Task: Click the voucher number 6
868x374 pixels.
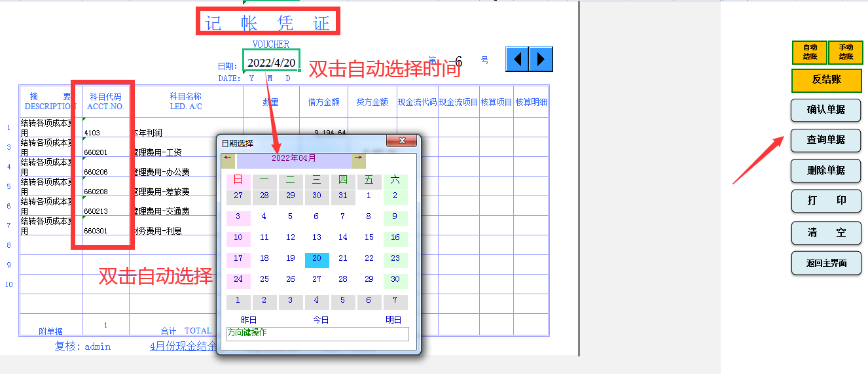Action: point(459,62)
